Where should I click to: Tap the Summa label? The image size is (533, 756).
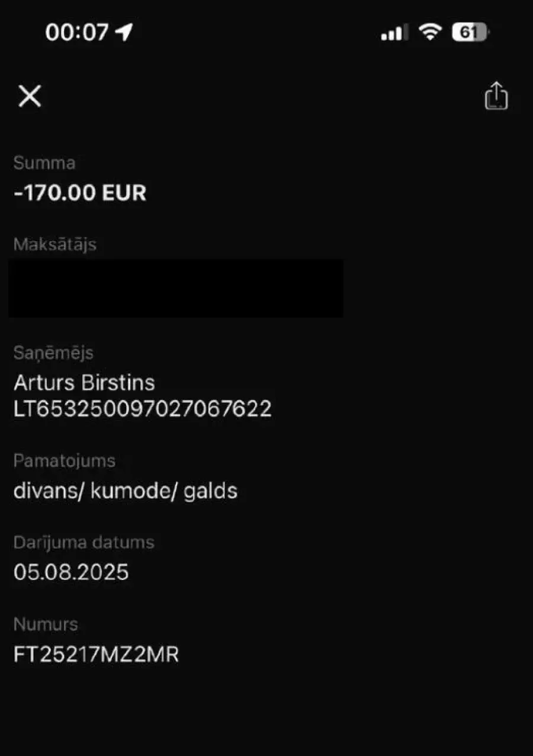(44, 163)
